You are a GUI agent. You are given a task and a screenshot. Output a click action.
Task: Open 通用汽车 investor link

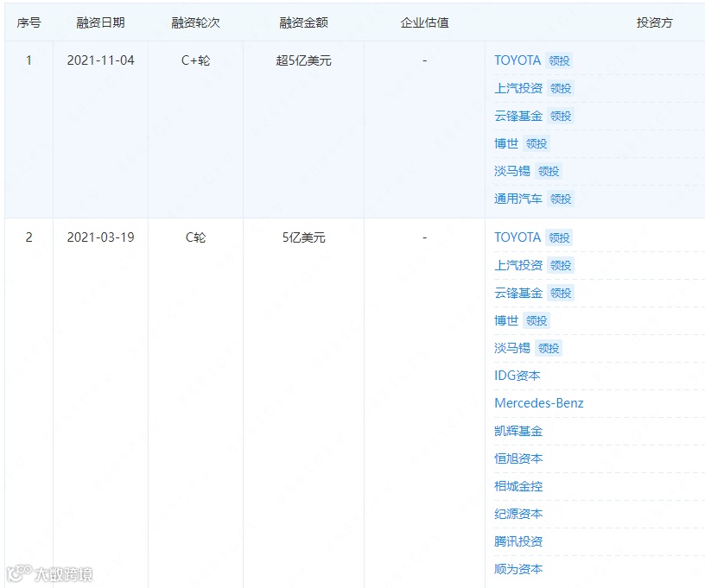[x=518, y=199]
